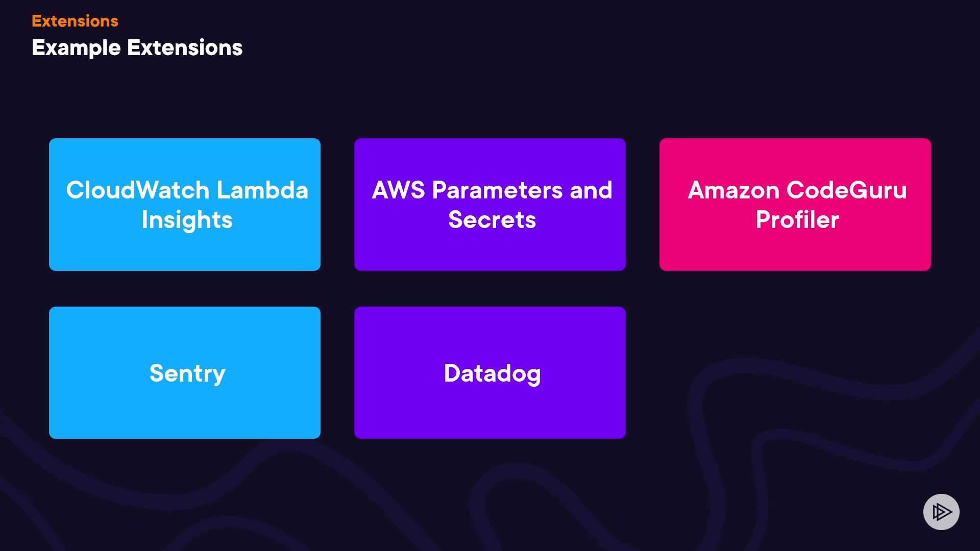
Task: Click the AWS text in the purple card
Action: pos(398,190)
